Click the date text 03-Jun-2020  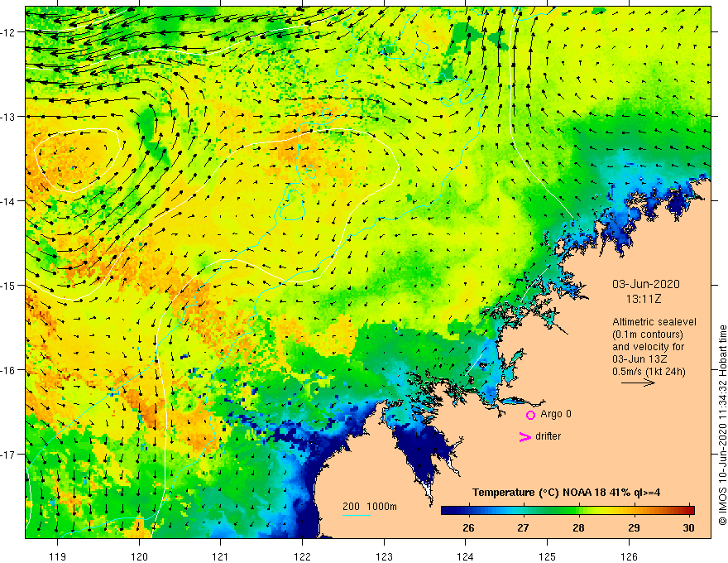pyautogui.click(x=646, y=284)
